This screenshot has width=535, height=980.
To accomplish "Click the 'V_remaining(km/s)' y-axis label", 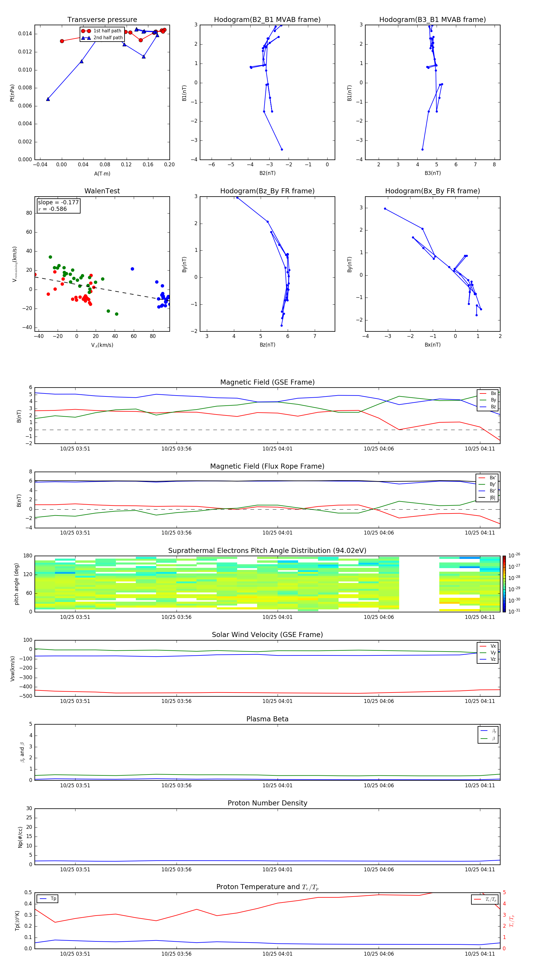I will tap(15, 264).
